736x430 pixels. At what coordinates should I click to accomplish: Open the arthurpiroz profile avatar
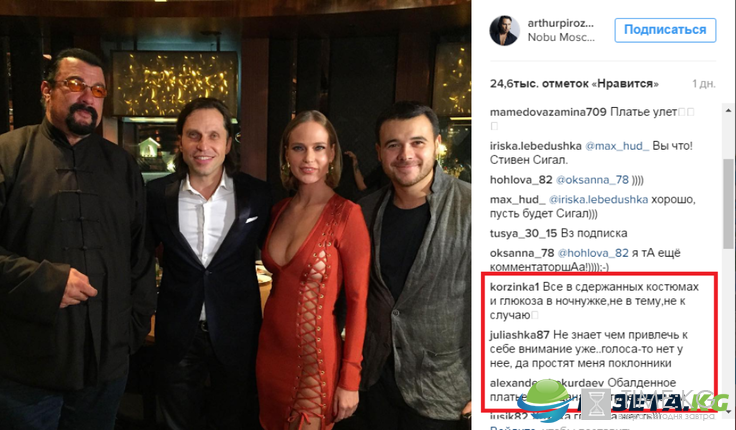point(505,31)
